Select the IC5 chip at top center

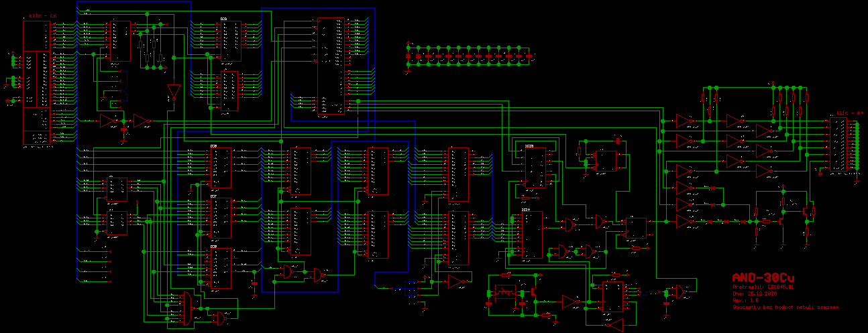coord(231,40)
